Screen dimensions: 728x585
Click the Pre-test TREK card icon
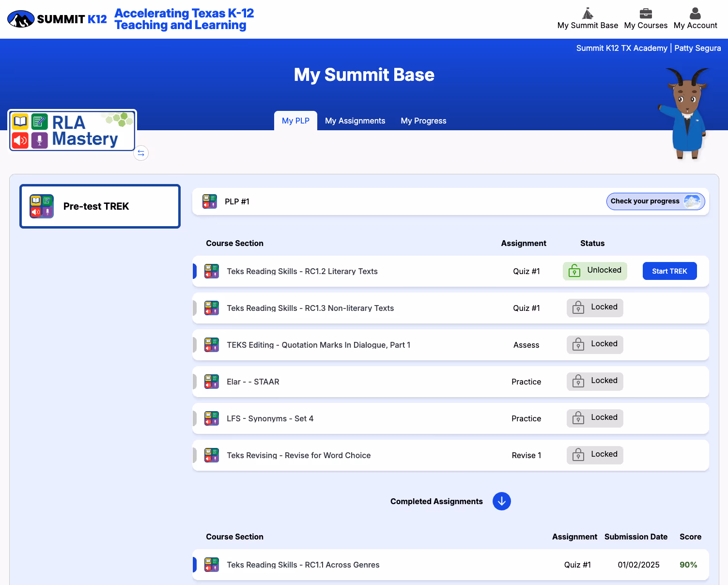[42, 206]
